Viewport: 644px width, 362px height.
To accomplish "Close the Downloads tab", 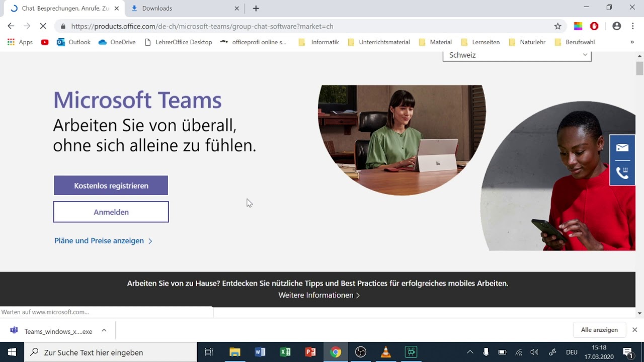I will [x=237, y=8].
